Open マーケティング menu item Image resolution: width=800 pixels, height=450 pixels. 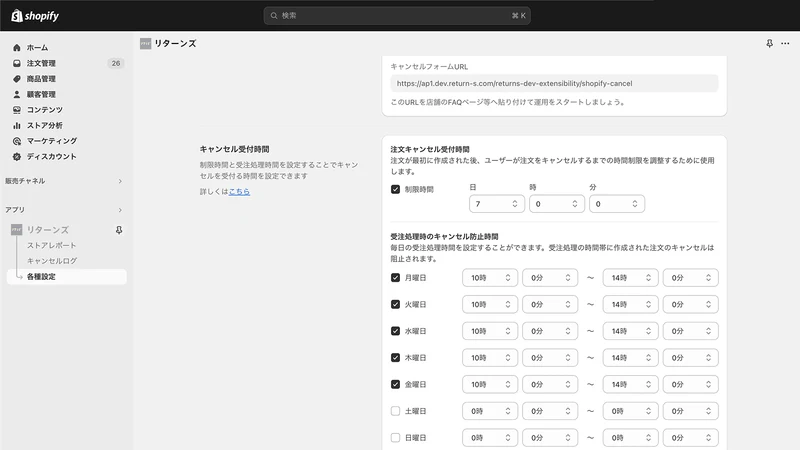pyautogui.click(x=52, y=141)
